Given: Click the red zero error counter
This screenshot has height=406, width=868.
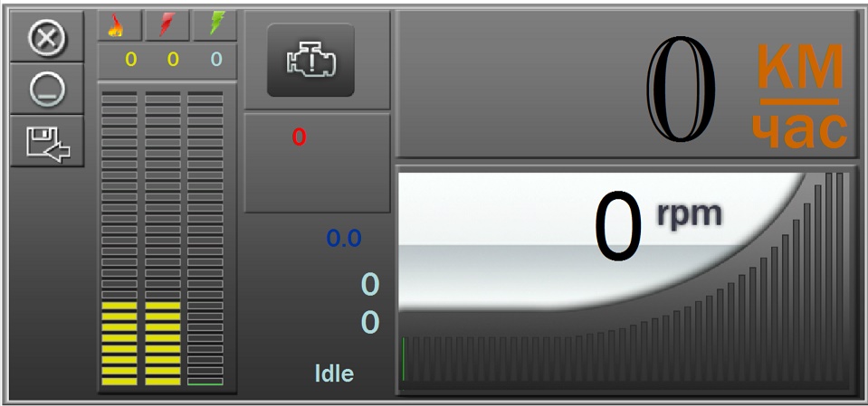Looking at the screenshot, I should [x=300, y=137].
